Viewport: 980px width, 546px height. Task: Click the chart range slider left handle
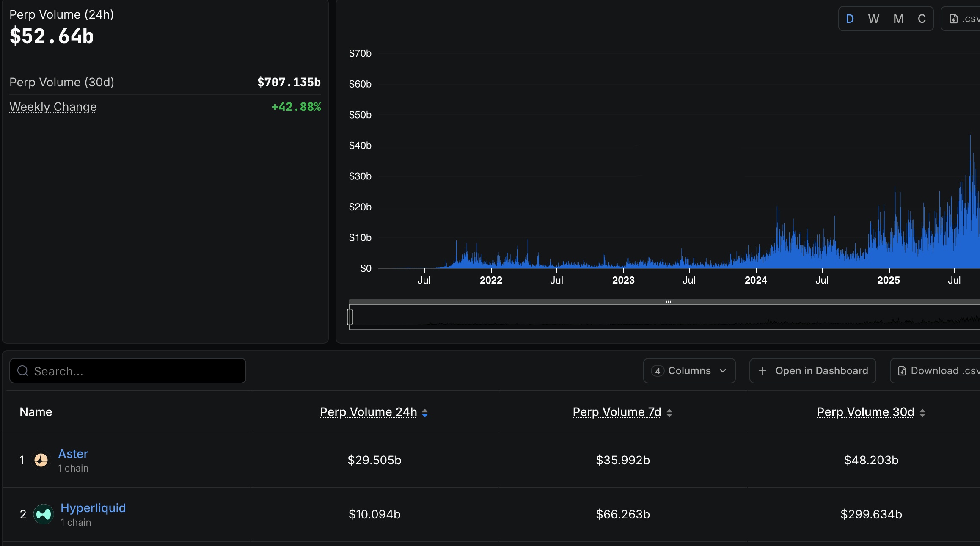coord(350,317)
